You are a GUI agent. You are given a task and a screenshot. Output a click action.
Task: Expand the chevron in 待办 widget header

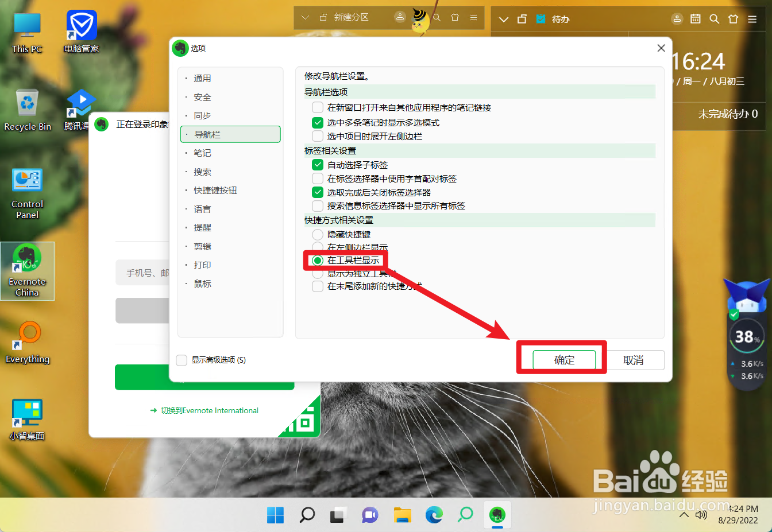[x=504, y=19]
